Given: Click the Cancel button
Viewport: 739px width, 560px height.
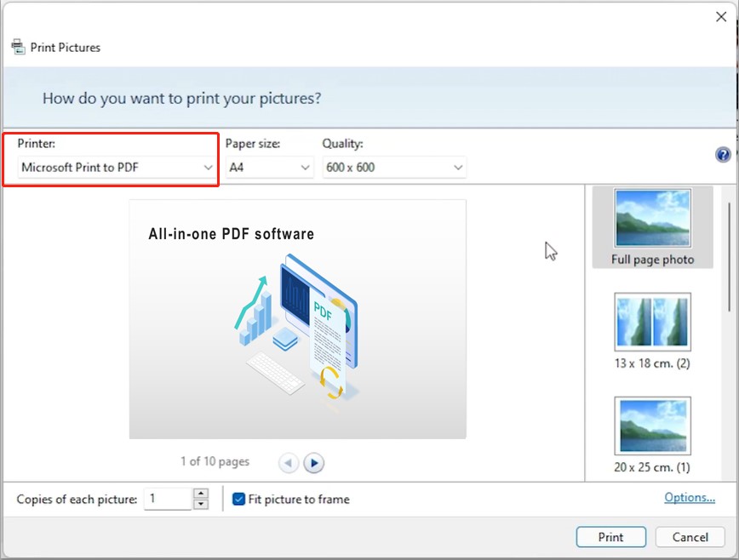Looking at the screenshot, I should click(690, 537).
